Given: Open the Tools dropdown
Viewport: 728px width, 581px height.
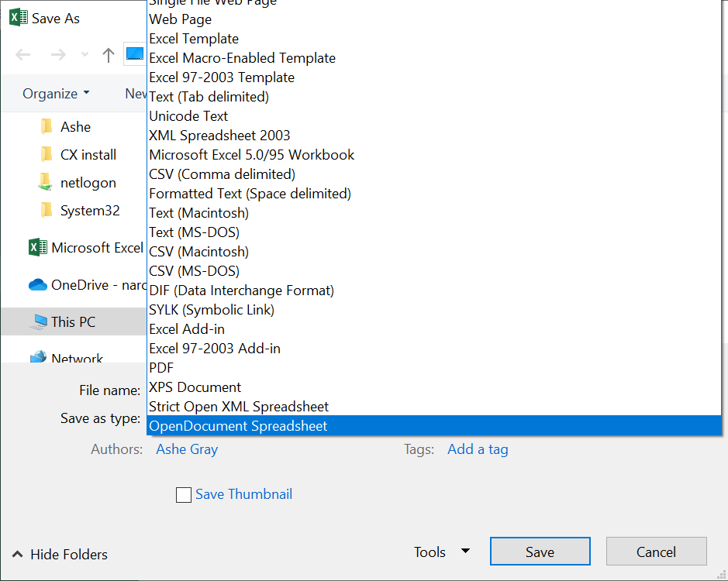Looking at the screenshot, I should [442, 552].
